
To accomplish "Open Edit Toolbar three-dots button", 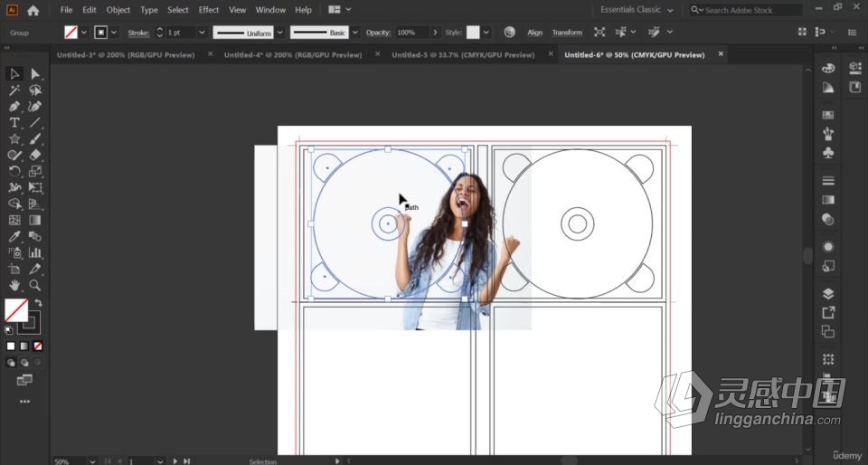I will (24, 402).
